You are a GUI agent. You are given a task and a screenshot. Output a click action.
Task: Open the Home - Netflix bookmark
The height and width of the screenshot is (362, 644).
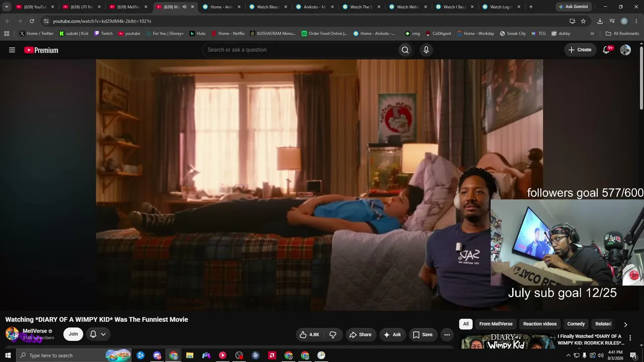pyautogui.click(x=228, y=34)
